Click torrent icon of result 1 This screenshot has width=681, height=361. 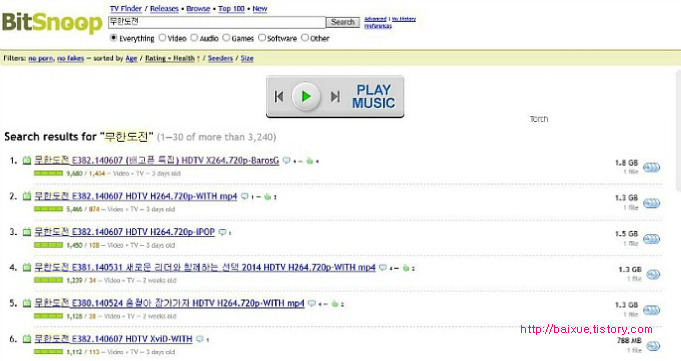tap(27, 160)
